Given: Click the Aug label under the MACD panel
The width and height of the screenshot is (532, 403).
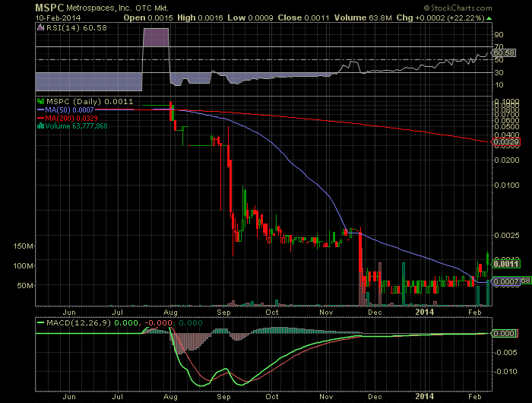Looking at the screenshot, I should coord(170,396).
